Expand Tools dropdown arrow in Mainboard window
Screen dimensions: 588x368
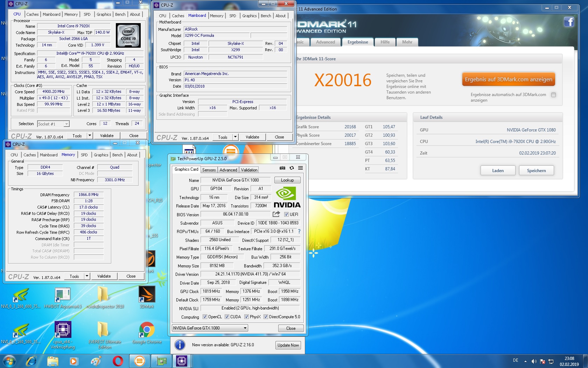pyautogui.click(x=235, y=137)
